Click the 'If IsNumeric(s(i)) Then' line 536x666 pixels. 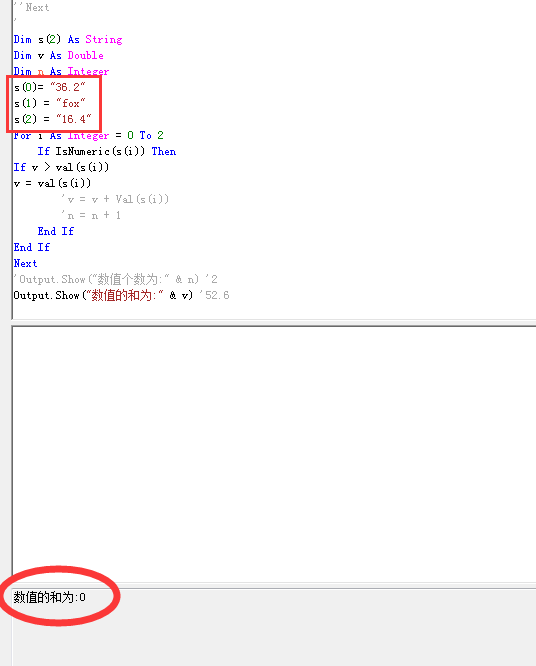(x=107, y=151)
